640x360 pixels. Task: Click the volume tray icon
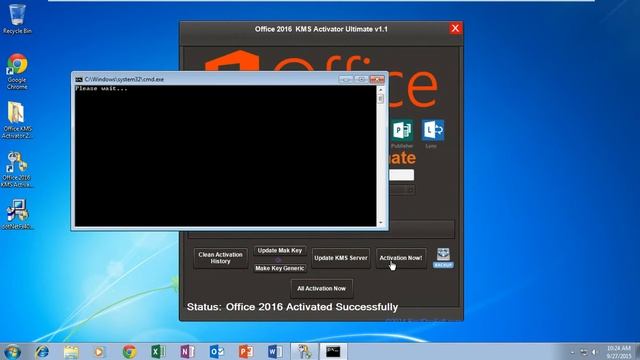pyautogui.click(x=595, y=352)
